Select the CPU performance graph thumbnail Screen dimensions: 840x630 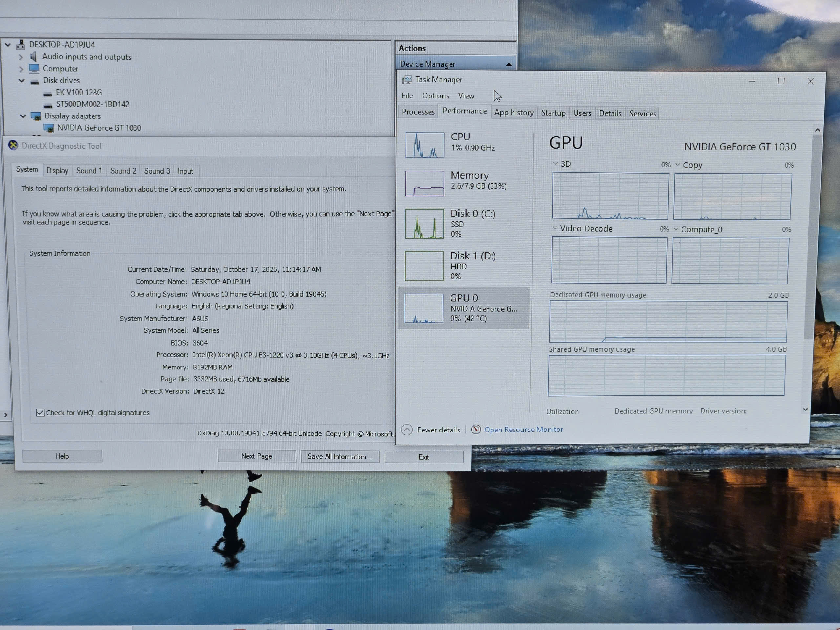coord(424,145)
